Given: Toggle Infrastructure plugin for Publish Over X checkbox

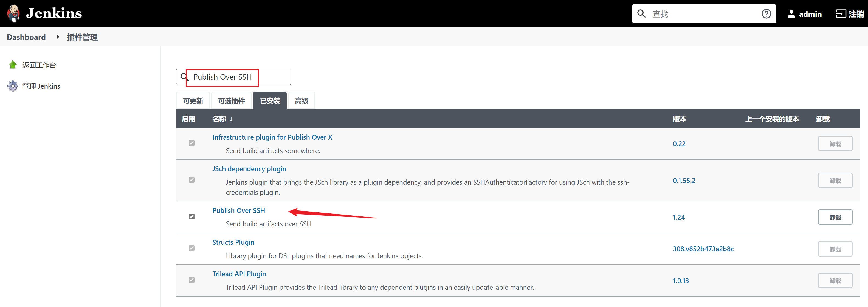Looking at the screenshot, I should pyautogui.click(x=192, y=143).
